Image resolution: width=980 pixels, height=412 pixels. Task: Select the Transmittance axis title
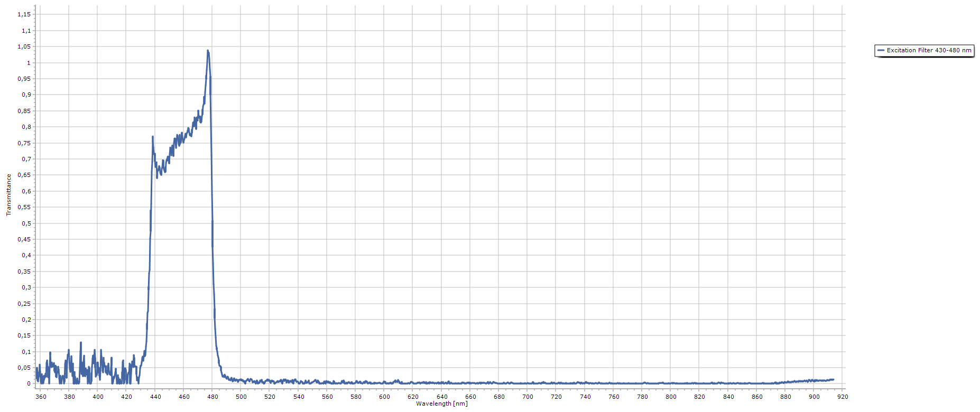[x=8, y=195]
